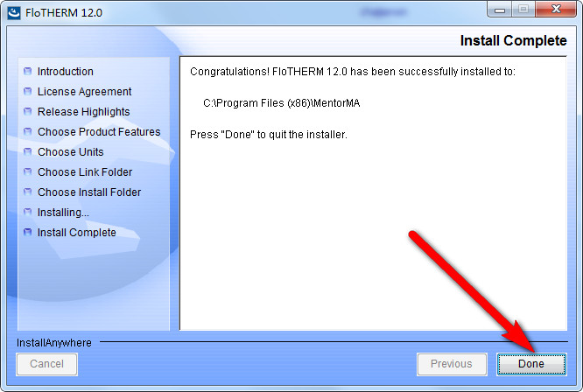
Task: Click the Choose Link Folder bullet icon
Action: click(27, 171)
